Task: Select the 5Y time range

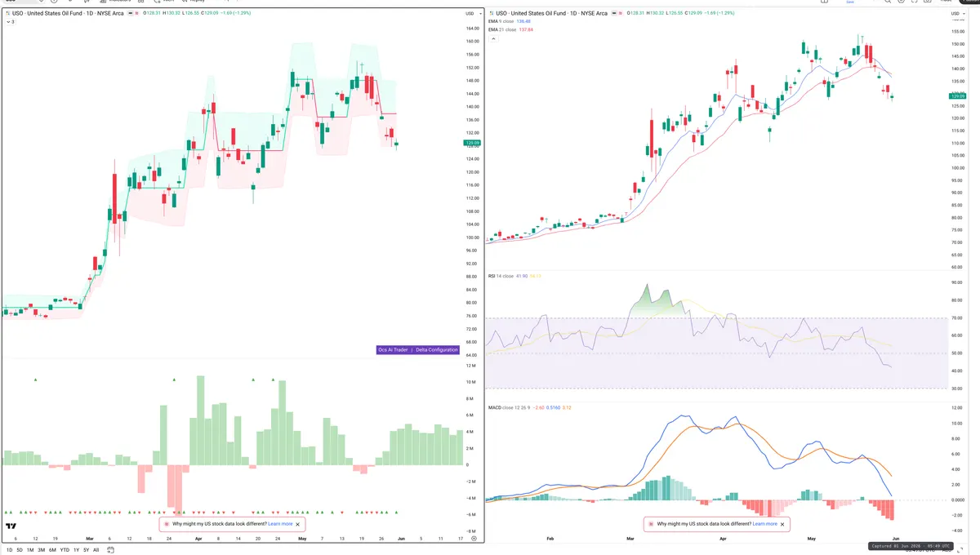Action: [86, 550]
